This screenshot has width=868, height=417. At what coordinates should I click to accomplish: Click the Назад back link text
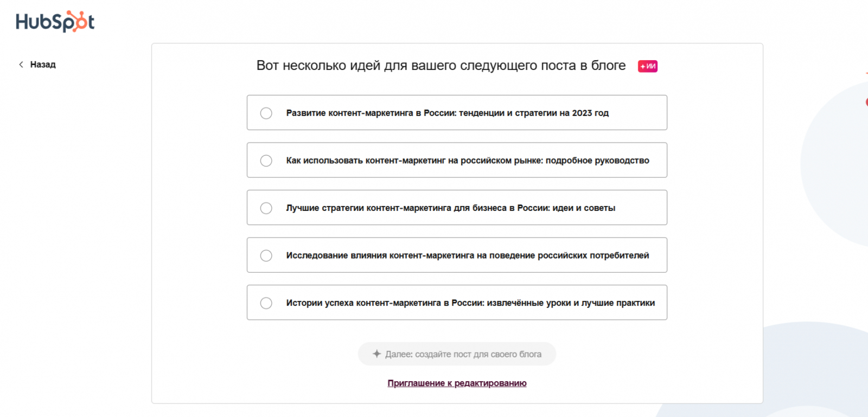pos(43,65)
